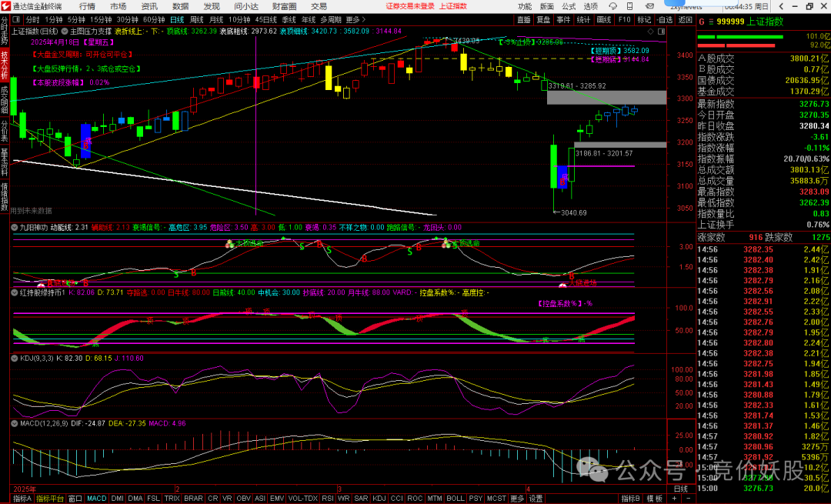Click the mobile device icon in title bar

(x=629, y=6)
